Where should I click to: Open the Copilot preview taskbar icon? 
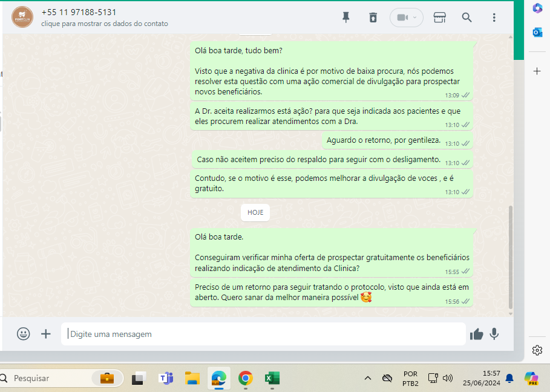[531, 378]
